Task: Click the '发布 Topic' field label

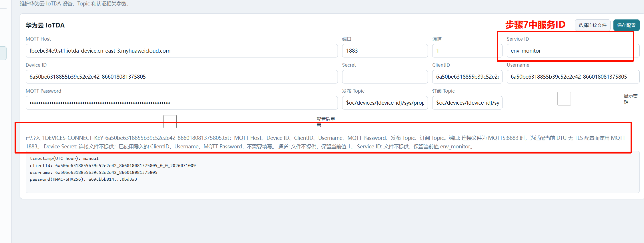Action: pyautogui.click(x=353, y=91)
